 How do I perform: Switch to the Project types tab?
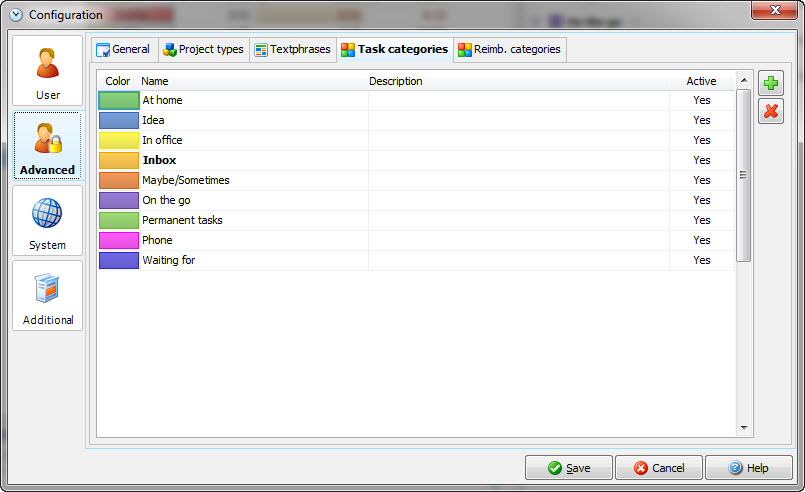click(x=203, y=49)
